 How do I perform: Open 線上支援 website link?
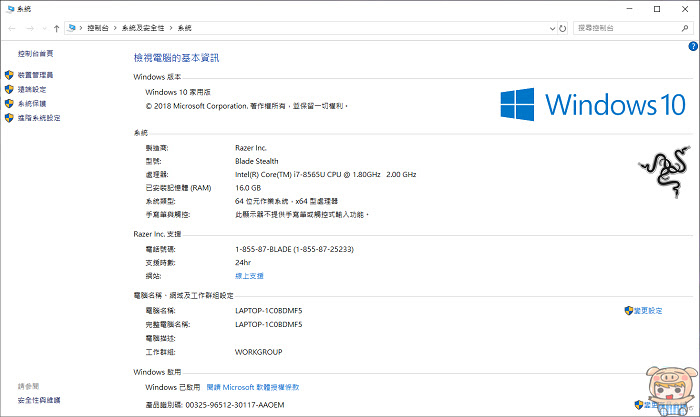[x=249, y=276]
